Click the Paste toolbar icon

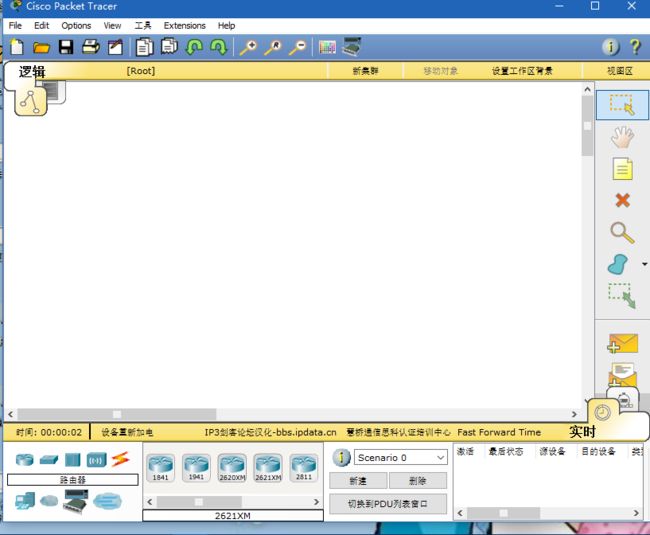(169, 46)
